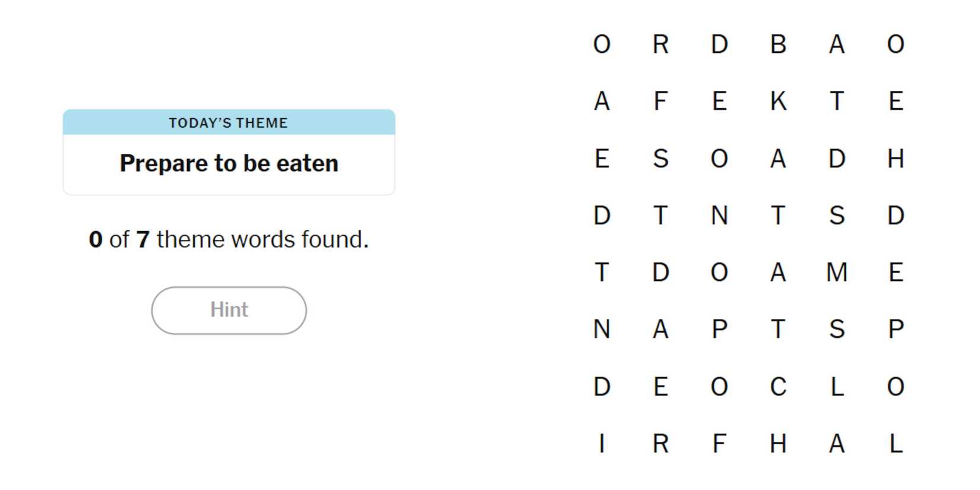Tap the letter F in the bottom row
Image resolution: width=980 pixels, height=490 pixels.
[x=719, y=444]
